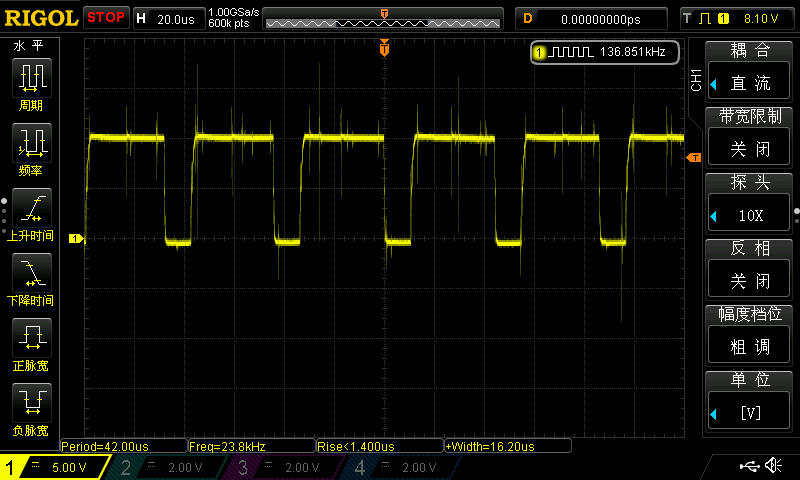Image resolution: width=800 pixels, height=480 pixels.
Task: Select the 下降时间 (fall time) measurement icon
Action: [x=32, y=273]
